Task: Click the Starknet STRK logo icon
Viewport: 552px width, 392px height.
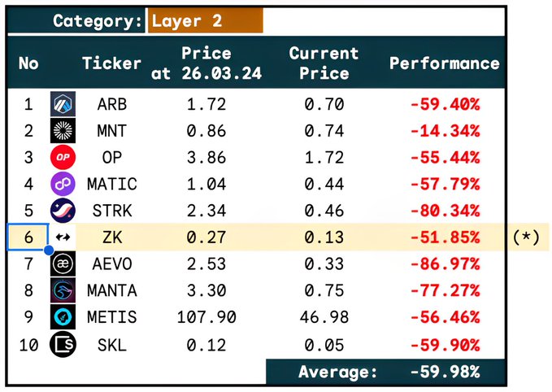Action: [63, 211]
